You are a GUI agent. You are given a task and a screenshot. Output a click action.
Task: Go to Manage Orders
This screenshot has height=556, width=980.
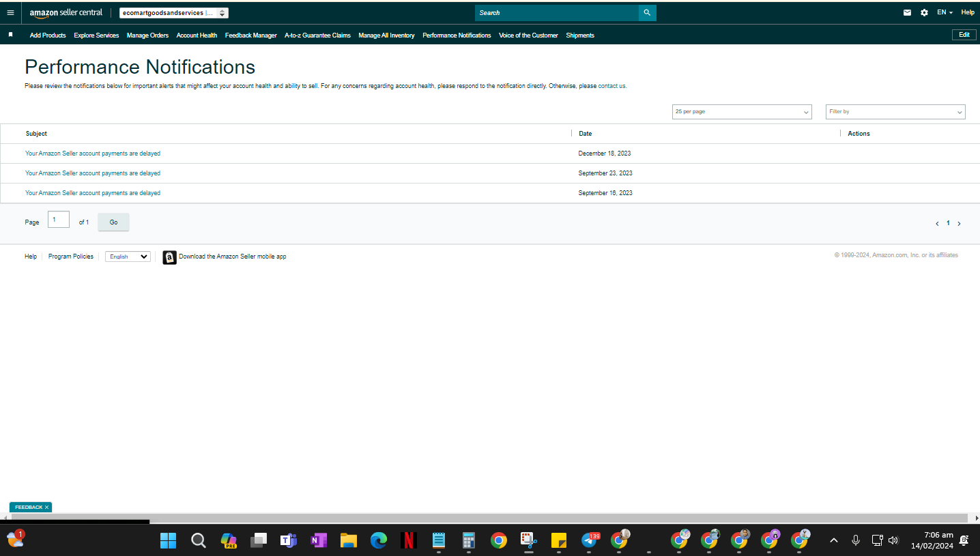point(147,35)
